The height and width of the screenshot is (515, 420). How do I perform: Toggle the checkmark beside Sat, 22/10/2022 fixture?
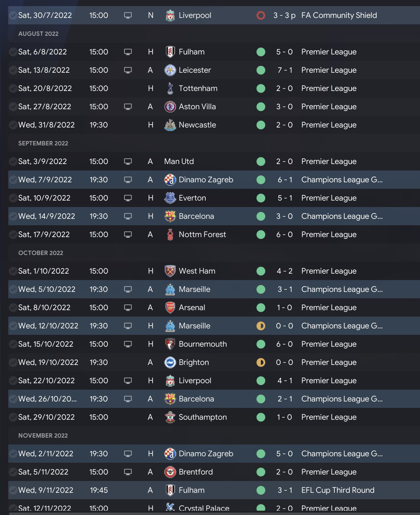click(13, 381)
